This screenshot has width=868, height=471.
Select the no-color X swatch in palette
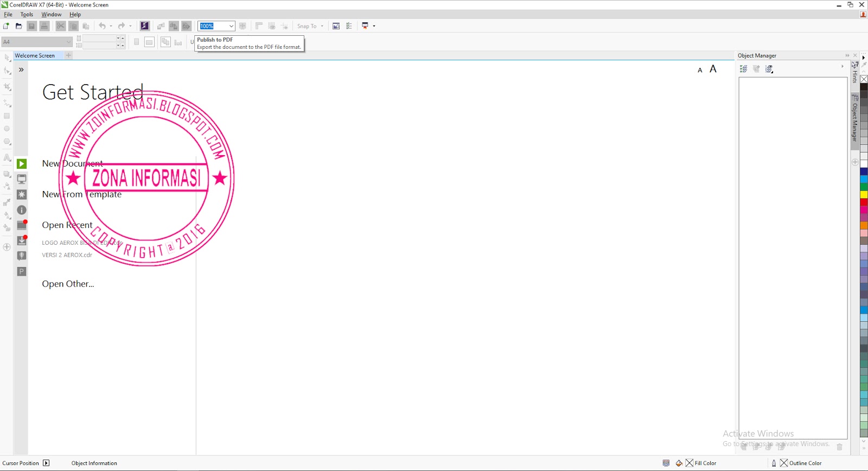coord(864,79)
